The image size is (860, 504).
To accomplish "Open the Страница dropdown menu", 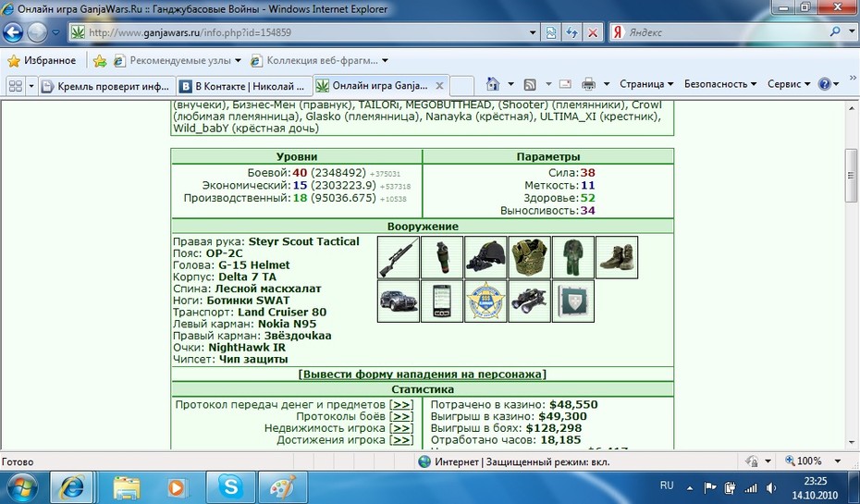I will [x=645, y=84].
